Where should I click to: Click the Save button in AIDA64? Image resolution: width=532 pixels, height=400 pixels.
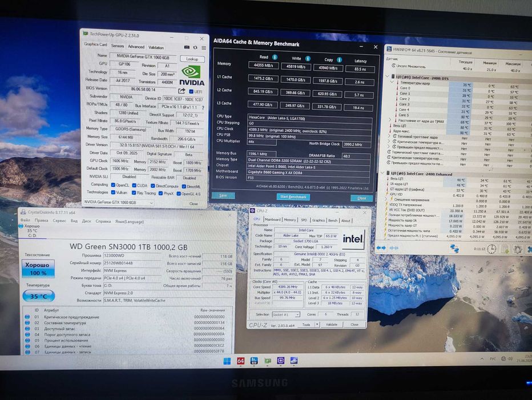point(223,195)
